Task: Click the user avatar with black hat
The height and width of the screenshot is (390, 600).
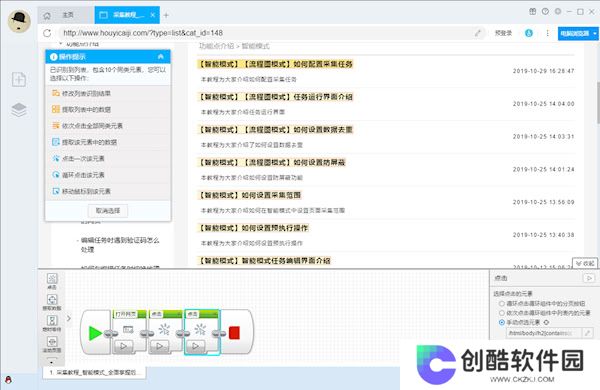Action: click(19, 20)
